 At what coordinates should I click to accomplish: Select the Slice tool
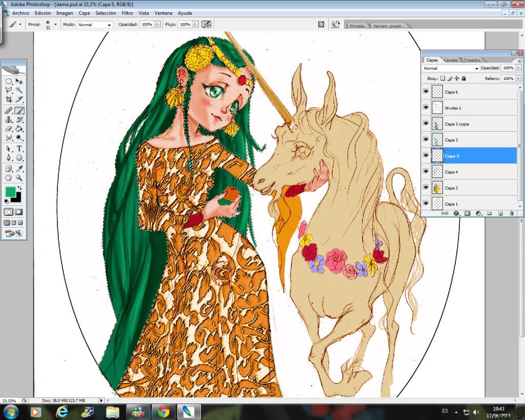[19, 99]
